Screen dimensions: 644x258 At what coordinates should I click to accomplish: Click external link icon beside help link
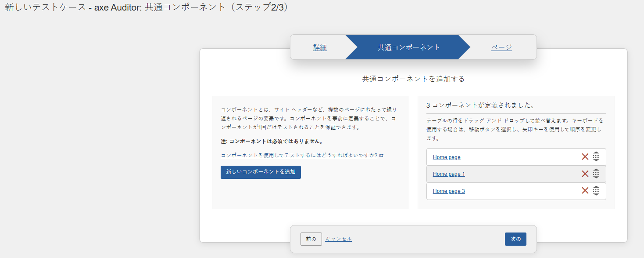[x=381, y=156]
